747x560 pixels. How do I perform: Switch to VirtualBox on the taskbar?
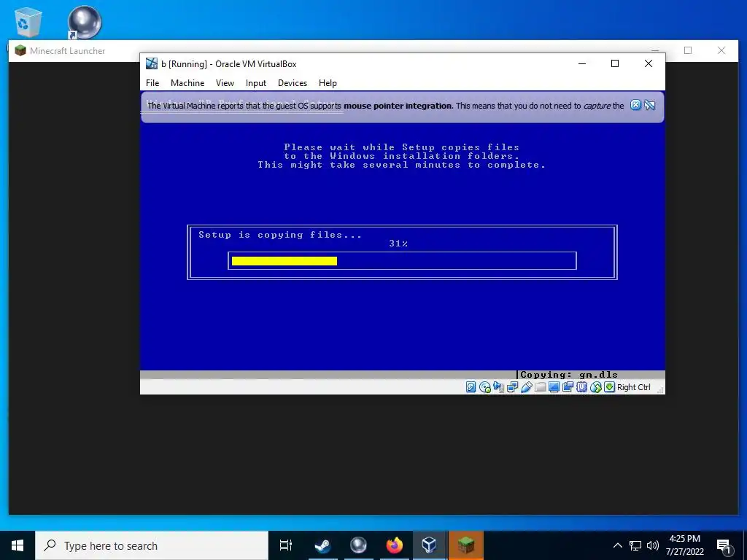click(430, 545)
